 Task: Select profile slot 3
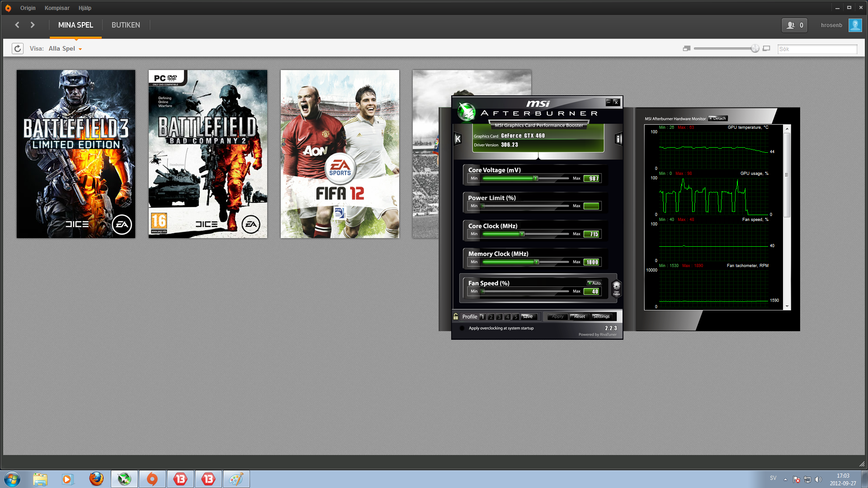499,317
